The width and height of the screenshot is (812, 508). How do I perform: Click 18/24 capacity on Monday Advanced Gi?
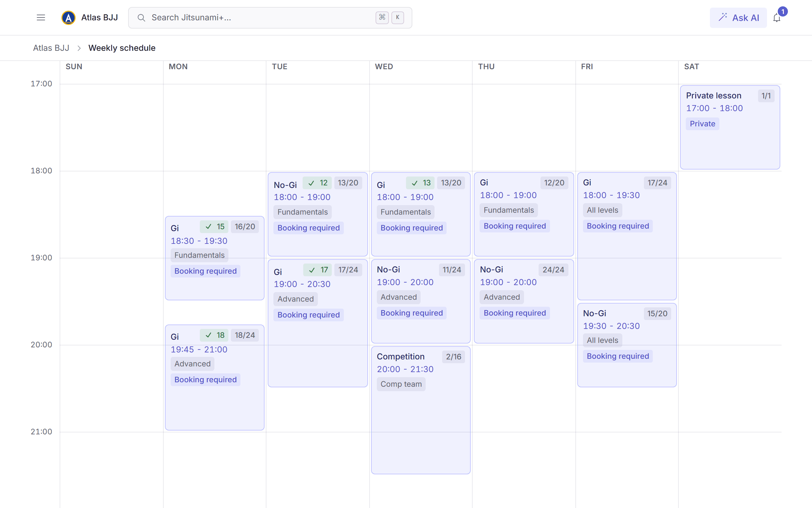[x=245, y=335]
